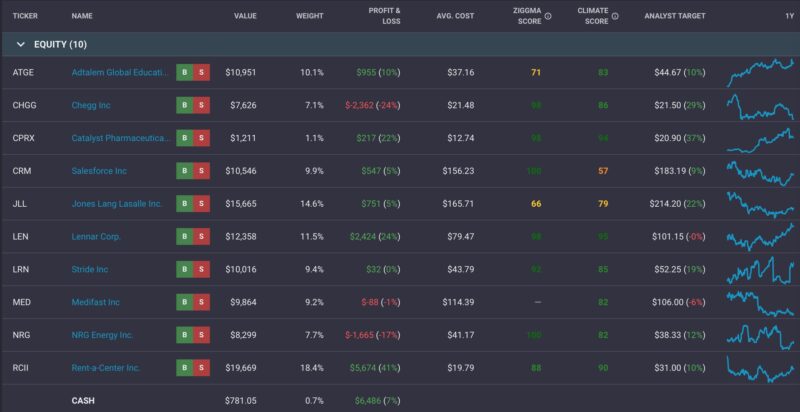Screen dimensions: 800x412
Task: Click the green B button for CPRX
Action: pyautogui.click(x=185, y=138)
